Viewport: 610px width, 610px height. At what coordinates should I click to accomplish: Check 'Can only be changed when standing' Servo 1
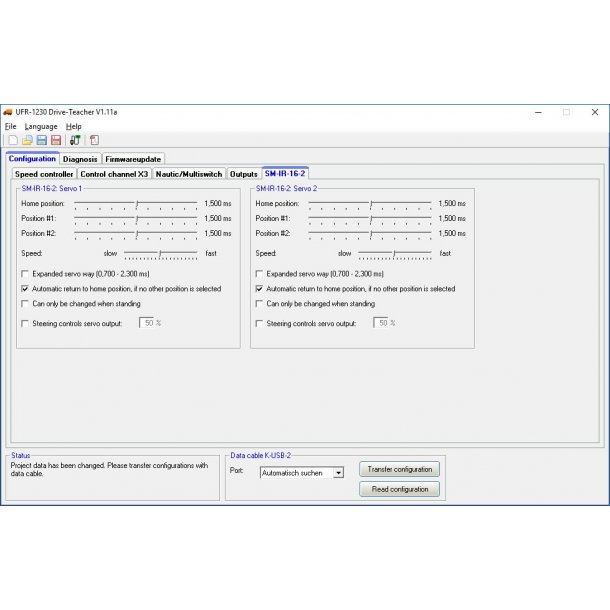pos(25,304)
